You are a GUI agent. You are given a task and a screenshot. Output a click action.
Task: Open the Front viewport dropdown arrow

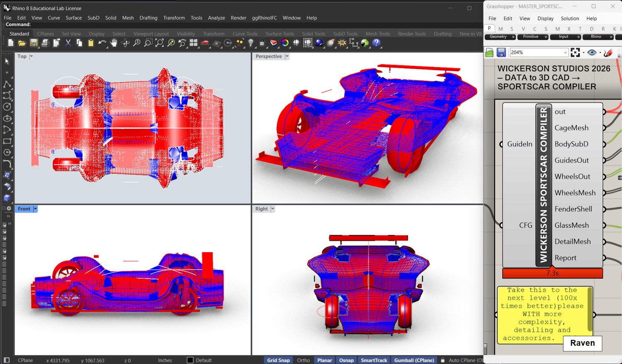coord(35,209)
